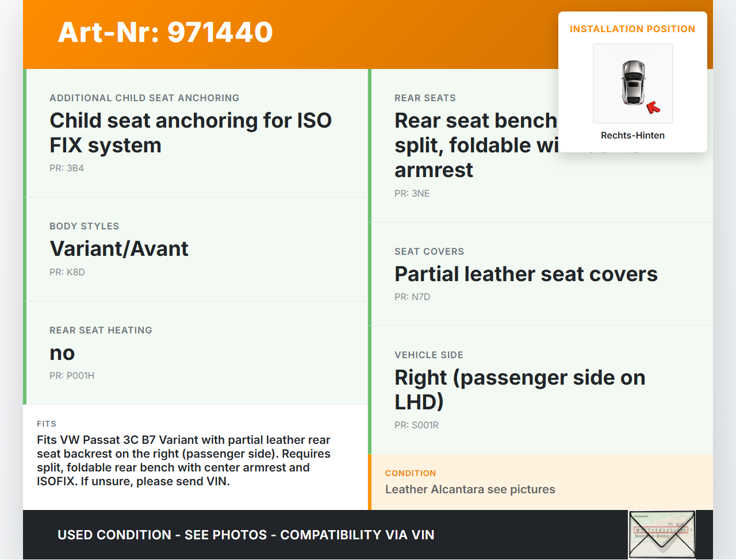Select Right (passenger side on LHD) text
The image size is (736, 560).
point(519,389)
